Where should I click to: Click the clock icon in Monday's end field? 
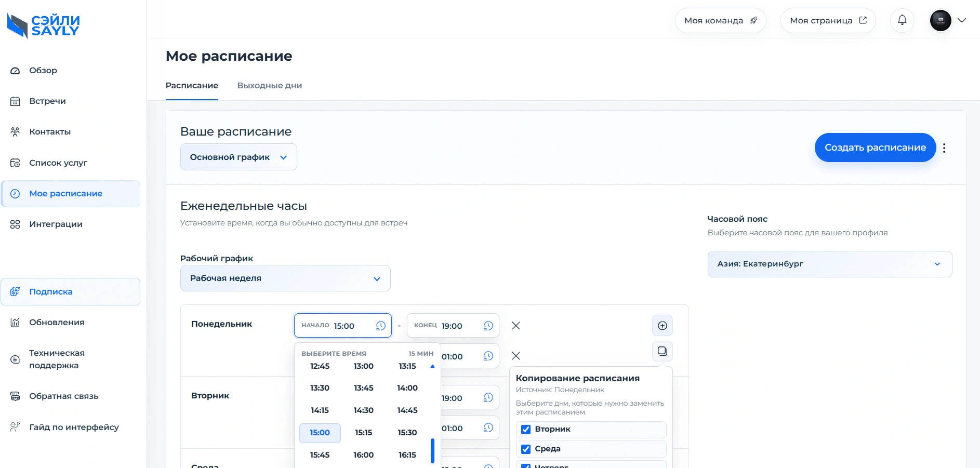tap(488, 326)
